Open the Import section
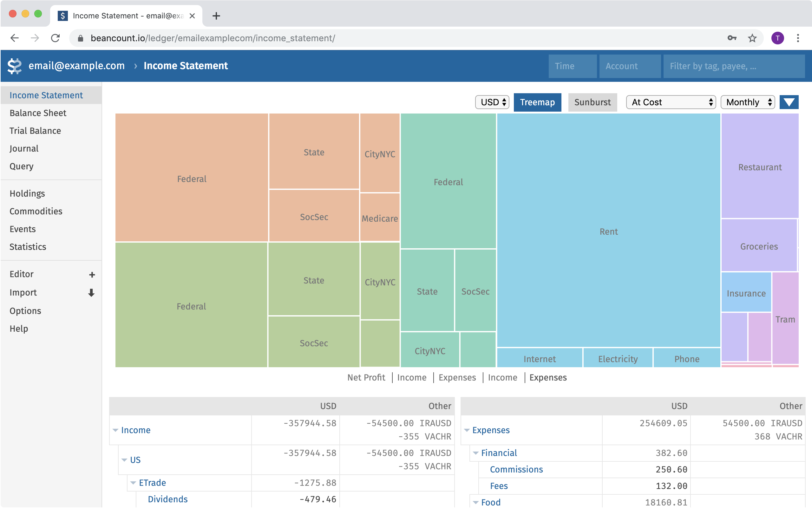 [x=23, y=292]
